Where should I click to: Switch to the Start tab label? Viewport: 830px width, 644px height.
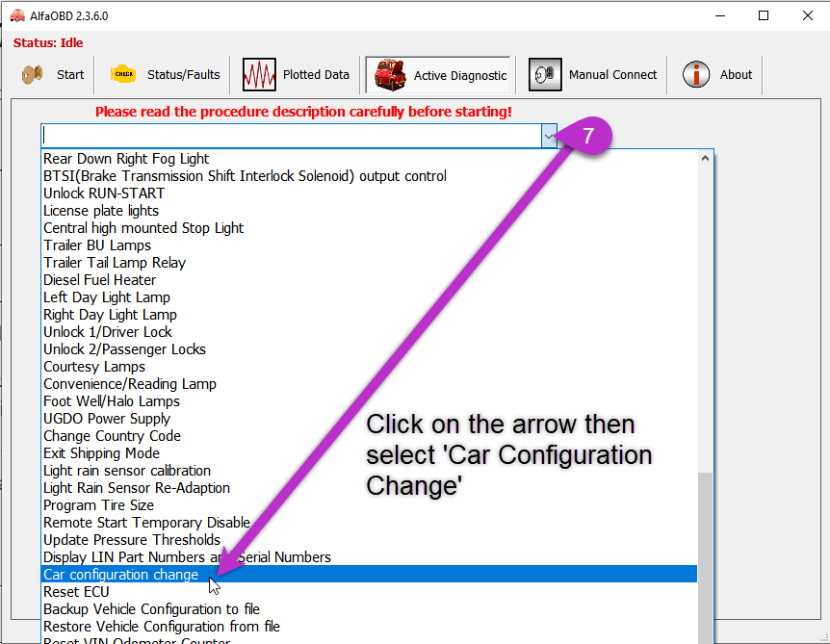pyautogui.click(x=70, y=75)
